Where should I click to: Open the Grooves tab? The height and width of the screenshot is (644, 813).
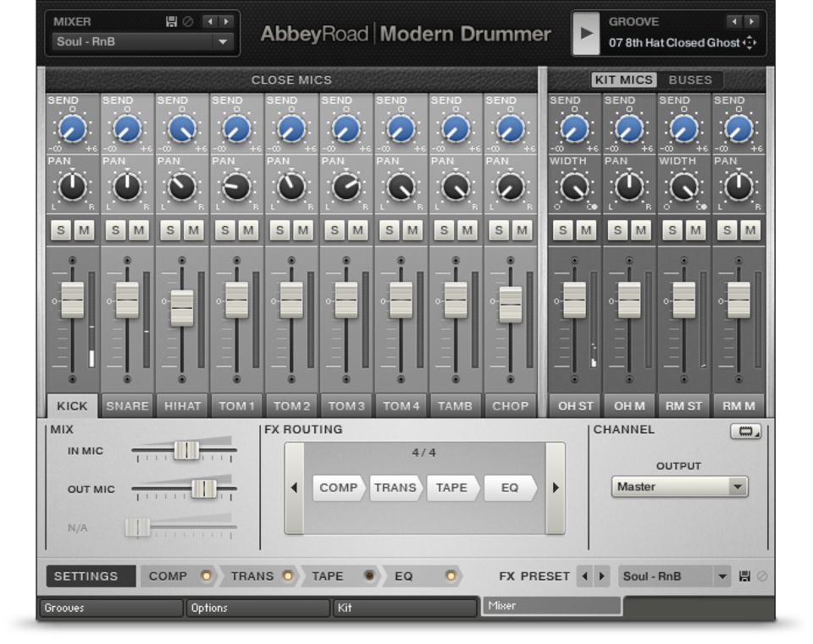point(110,608)
